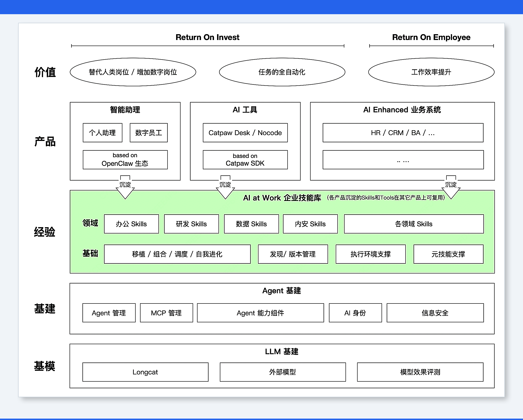This screenshot has width=523, height=420.
Task: Click the 沉淀 arrow under AI 工具
Action: 225,187
